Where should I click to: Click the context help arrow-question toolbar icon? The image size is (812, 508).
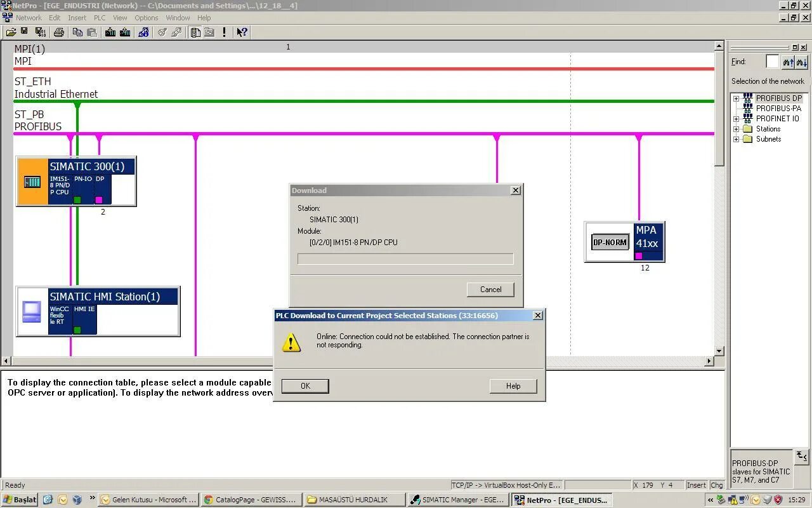click(242, 32)
